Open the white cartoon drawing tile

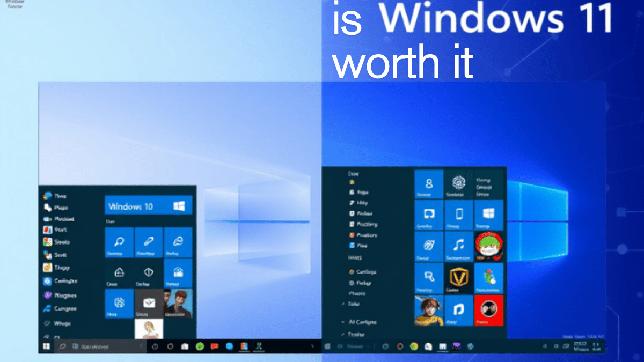pos(148,329)
